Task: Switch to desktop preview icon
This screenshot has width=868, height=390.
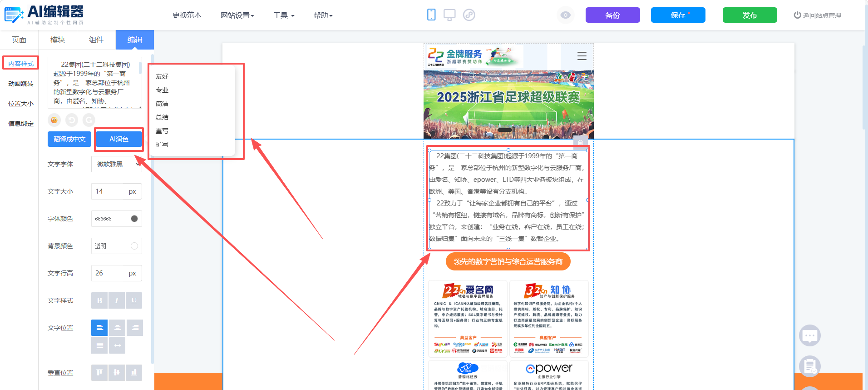Action: [449, 15]
